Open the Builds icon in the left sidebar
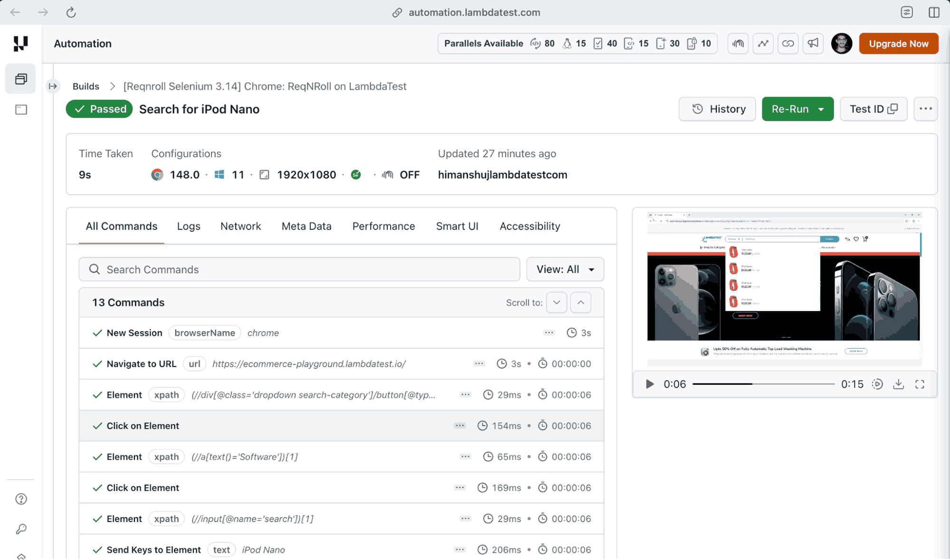The width and height of the screenshot is (950, 560). [20, 79]
